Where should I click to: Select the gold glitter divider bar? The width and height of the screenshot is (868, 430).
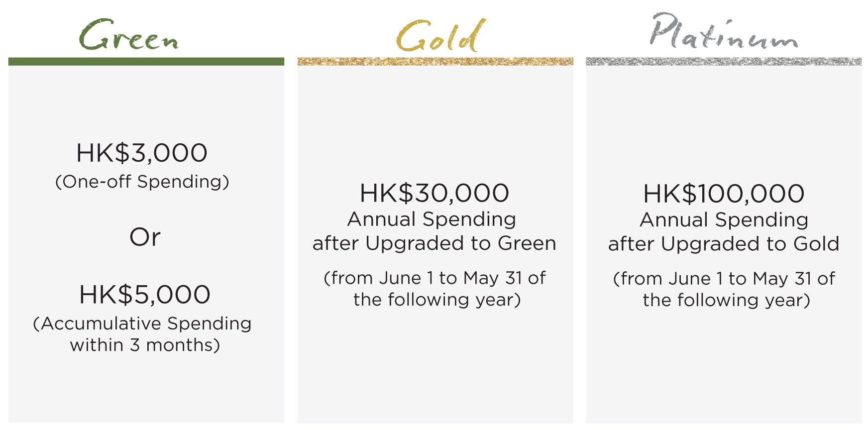tap(435, 62)
